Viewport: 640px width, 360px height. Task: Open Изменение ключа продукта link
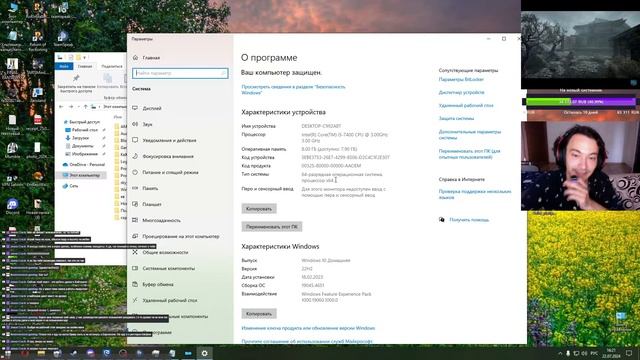point(308,328)
